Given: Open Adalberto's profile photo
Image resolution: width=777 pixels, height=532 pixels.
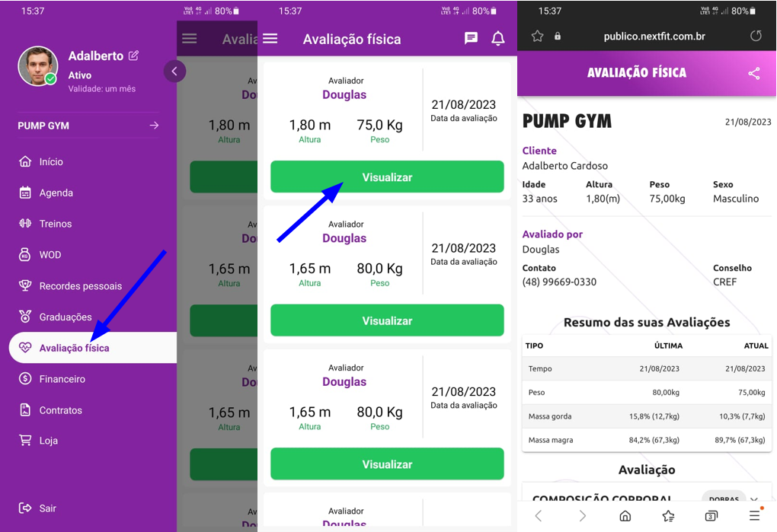Looking at the screenshot, I should (37, 65).
